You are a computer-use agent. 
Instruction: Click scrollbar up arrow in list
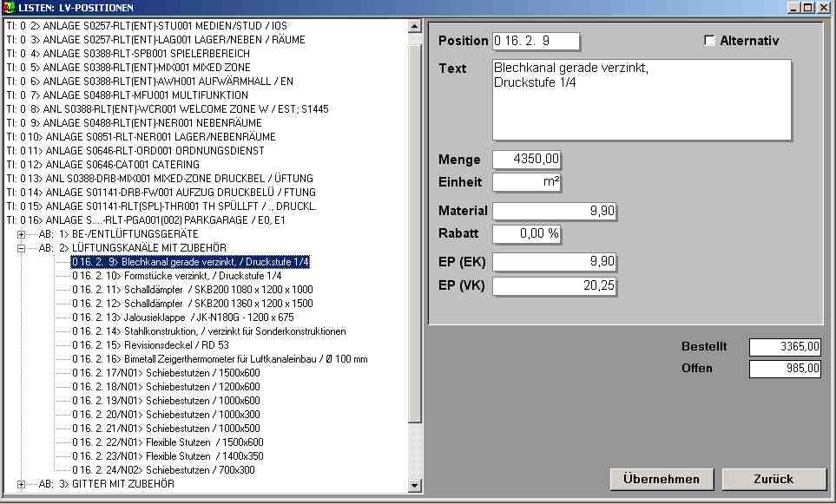point(414,26)
